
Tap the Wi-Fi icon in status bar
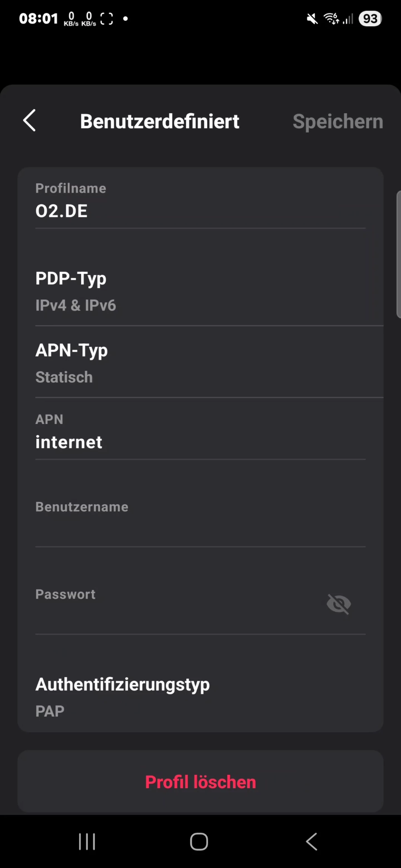pyautogui.click(x=331, y=19)
